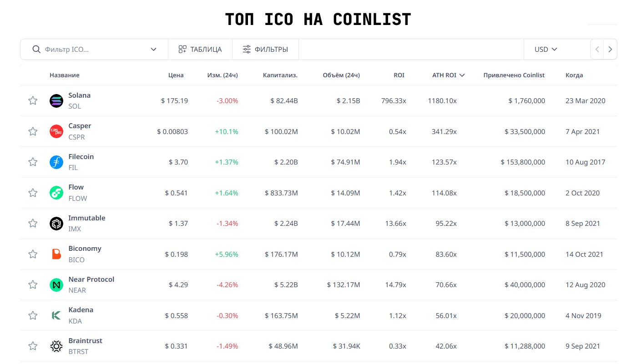
Task: Click the Filecoin logo icon
Action: coord(56,162)
